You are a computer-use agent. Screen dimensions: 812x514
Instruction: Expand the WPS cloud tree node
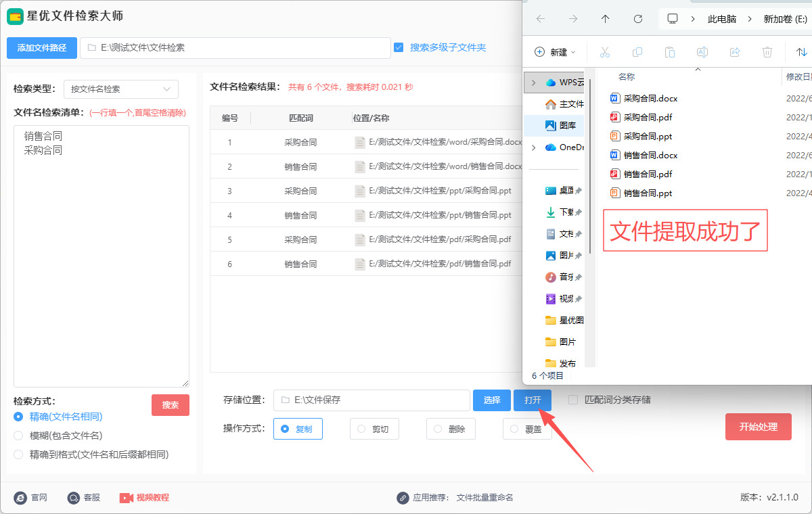tap(533, 83)
